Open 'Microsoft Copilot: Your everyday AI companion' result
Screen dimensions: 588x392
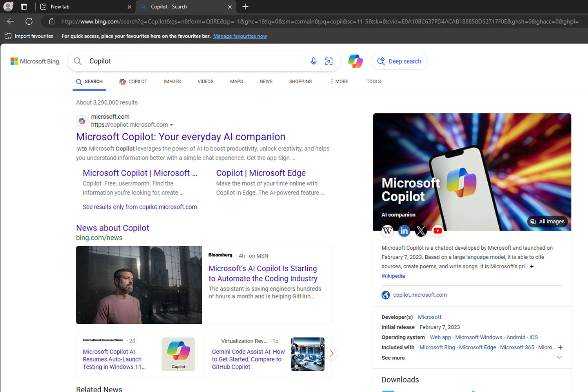tap(181, 137)
